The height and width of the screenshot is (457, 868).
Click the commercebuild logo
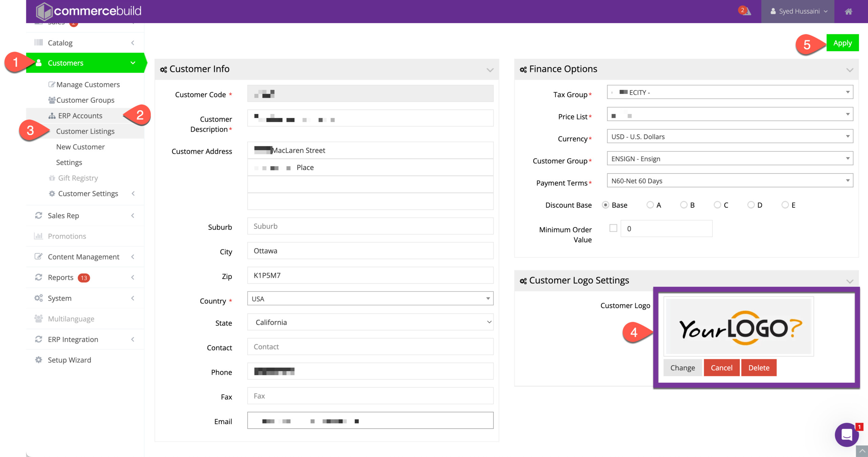pyautogui.click(x=89, y=11)
